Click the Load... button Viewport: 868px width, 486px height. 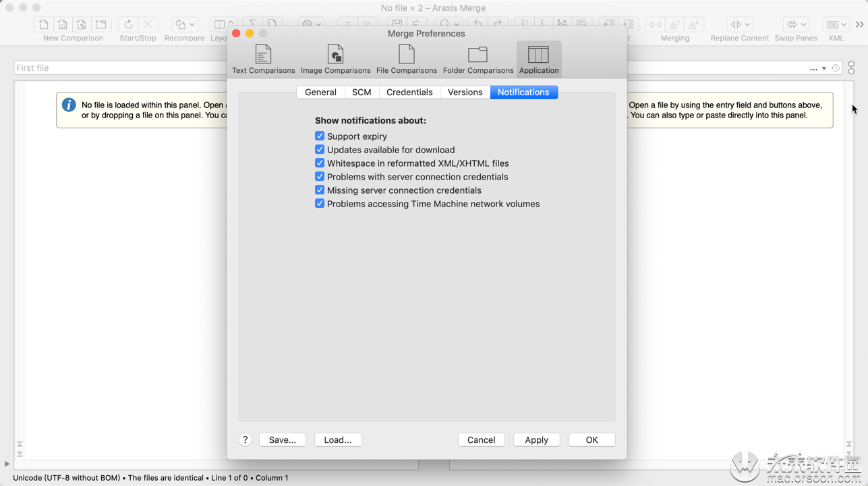click(x=338, y=439)
